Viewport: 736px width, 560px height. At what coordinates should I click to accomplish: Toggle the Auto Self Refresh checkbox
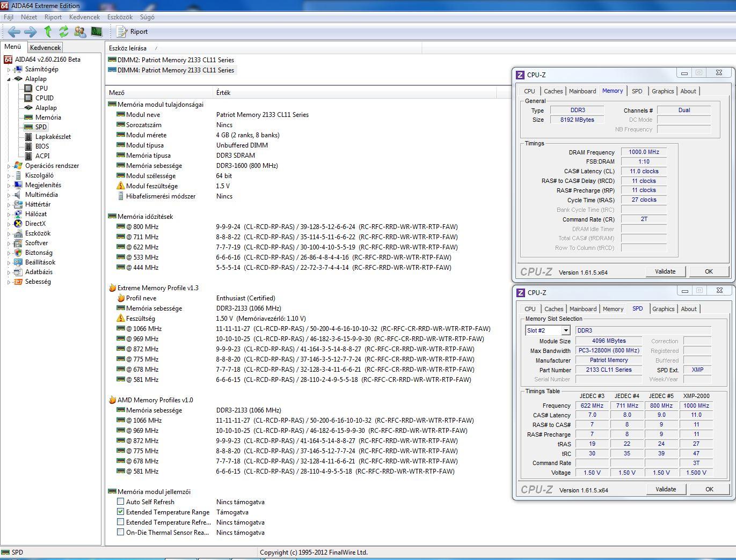click(121, 502)
